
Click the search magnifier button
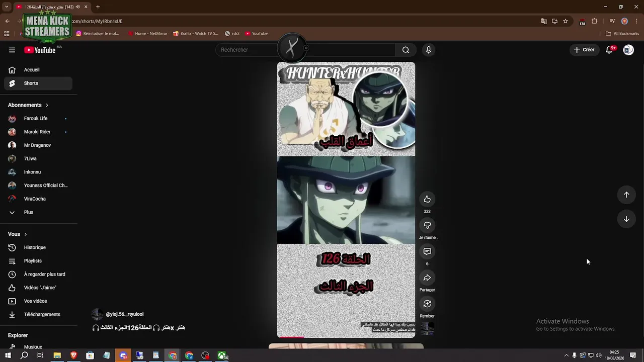(x=406, y=50)
